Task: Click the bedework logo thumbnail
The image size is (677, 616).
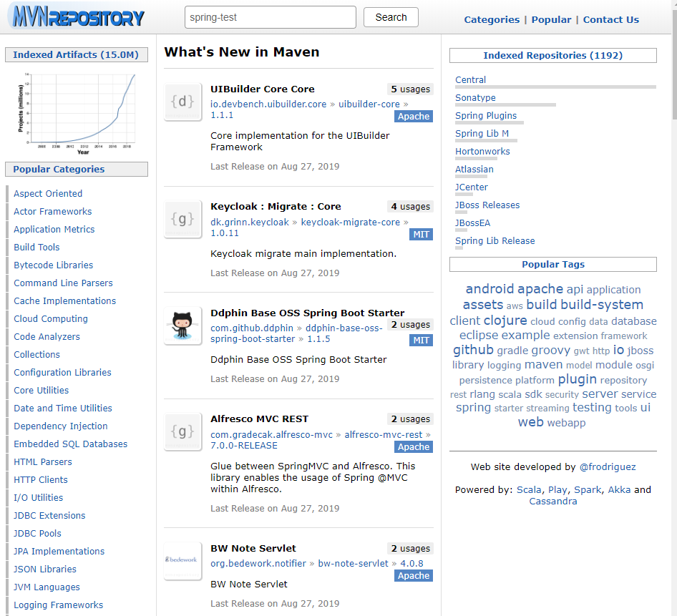Action: pos(182,560)
